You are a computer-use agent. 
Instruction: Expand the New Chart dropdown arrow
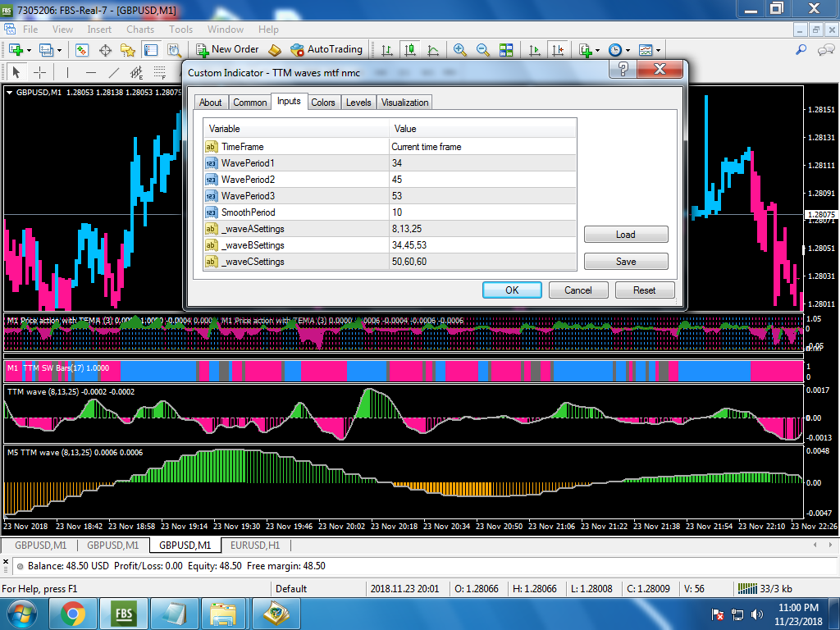click(x=29, y=50)
